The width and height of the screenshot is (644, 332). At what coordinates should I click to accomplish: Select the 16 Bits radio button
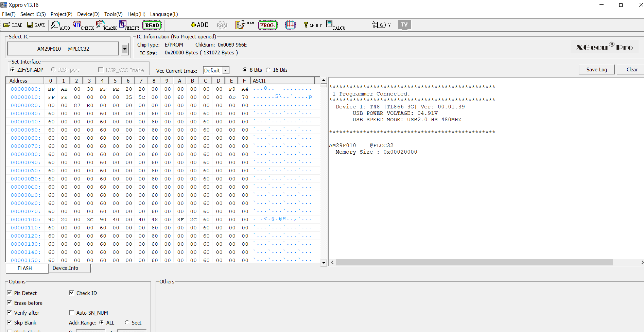(x=268, y=70)
